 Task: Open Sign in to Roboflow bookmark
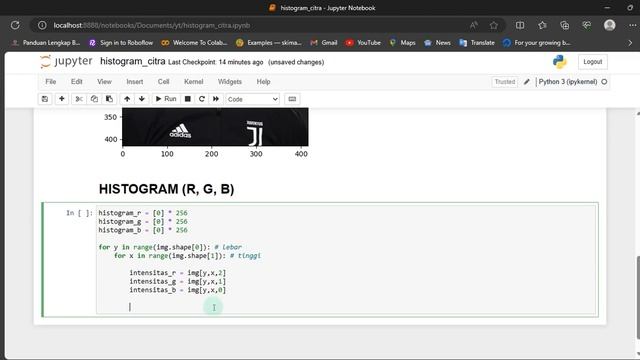[x=121, y=42]
